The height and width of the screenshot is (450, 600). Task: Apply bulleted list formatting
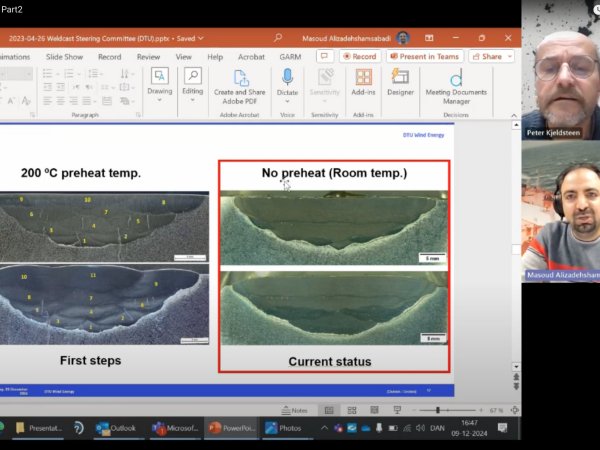tap(47, 73)
